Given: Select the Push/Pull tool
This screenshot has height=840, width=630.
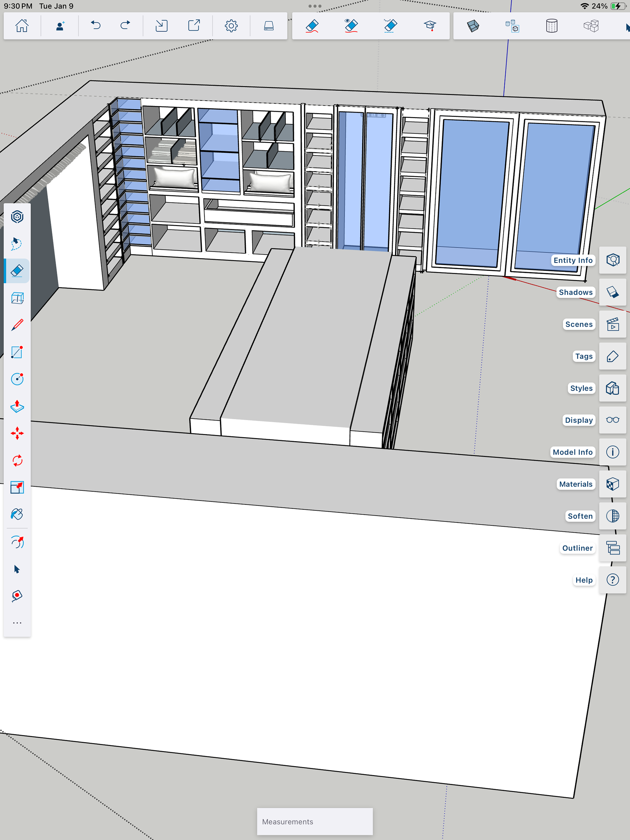Looking at the screenshot, I should [x=17, y=406].
